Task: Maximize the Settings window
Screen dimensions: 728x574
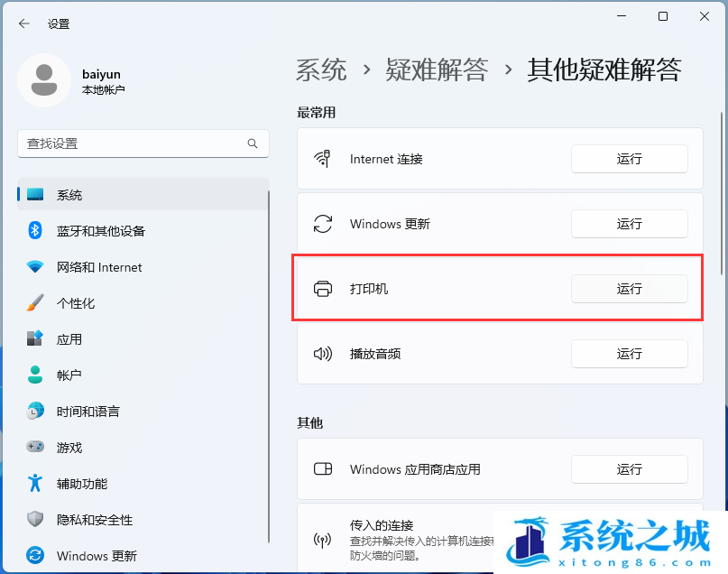Action: point(663,17)
